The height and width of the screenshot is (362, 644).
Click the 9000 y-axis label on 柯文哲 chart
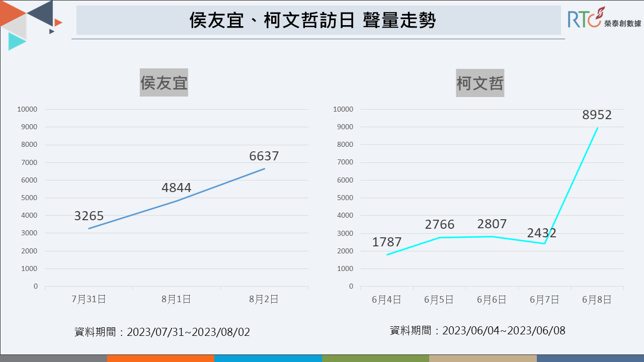(x=345, y=127)
